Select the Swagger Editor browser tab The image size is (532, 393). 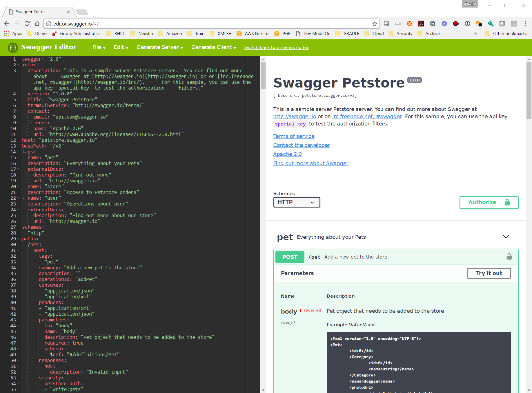pyautogui.click(x=39, y=12)
